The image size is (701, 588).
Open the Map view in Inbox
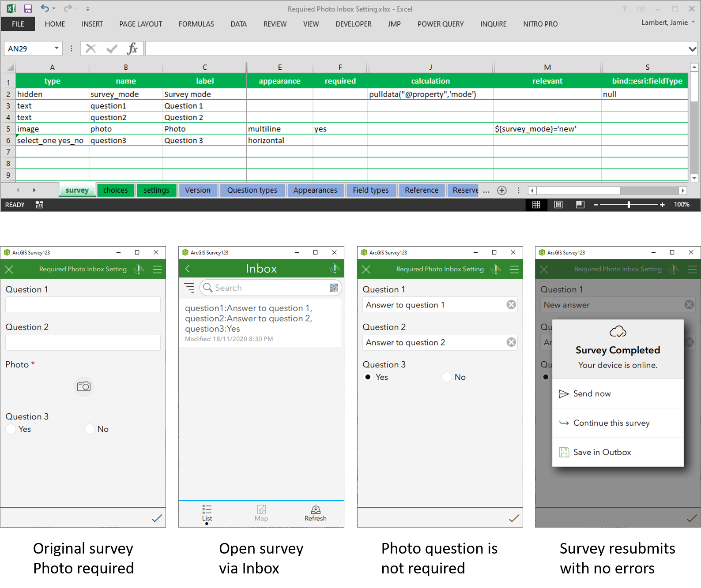coord(261,513)
